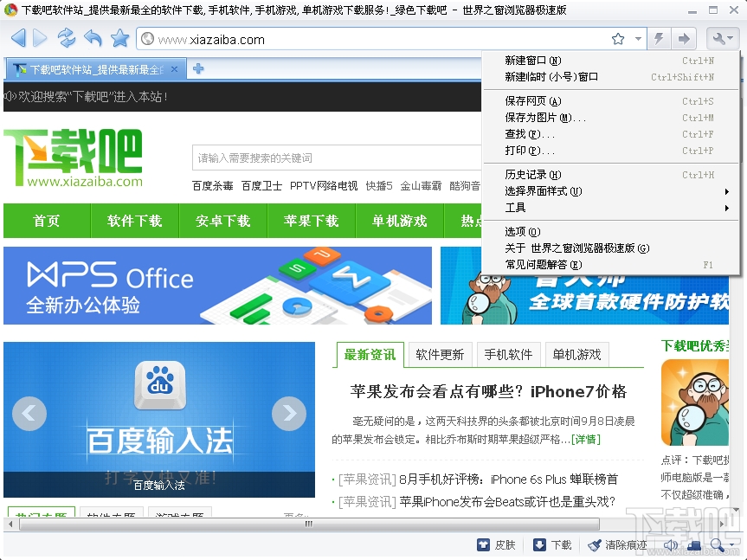Open 下载 manager in status bar
747x560 pixels.
point(552,544)
